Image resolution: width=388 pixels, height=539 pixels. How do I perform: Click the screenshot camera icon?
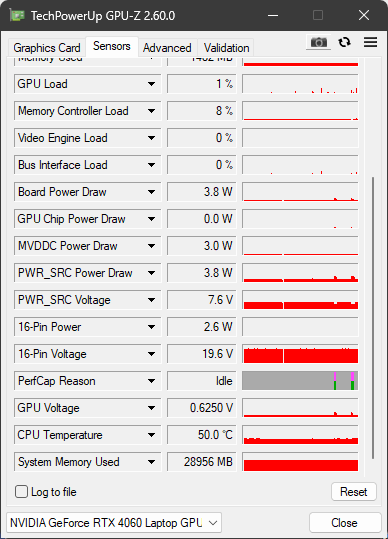(x=319, y=42)
